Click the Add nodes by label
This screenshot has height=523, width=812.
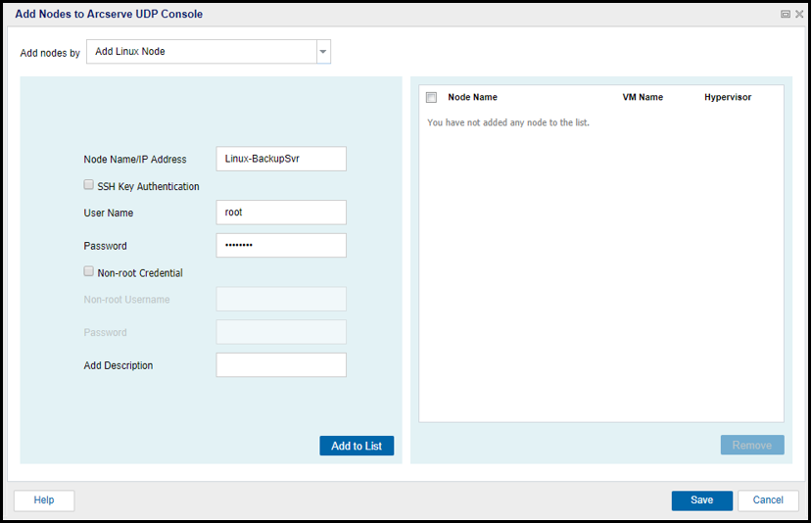(50, 53)
